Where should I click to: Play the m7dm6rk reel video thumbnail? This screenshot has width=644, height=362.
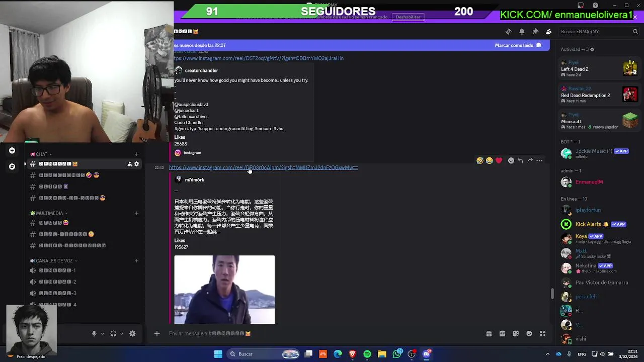pyautogui.click(x=224, y=290)
